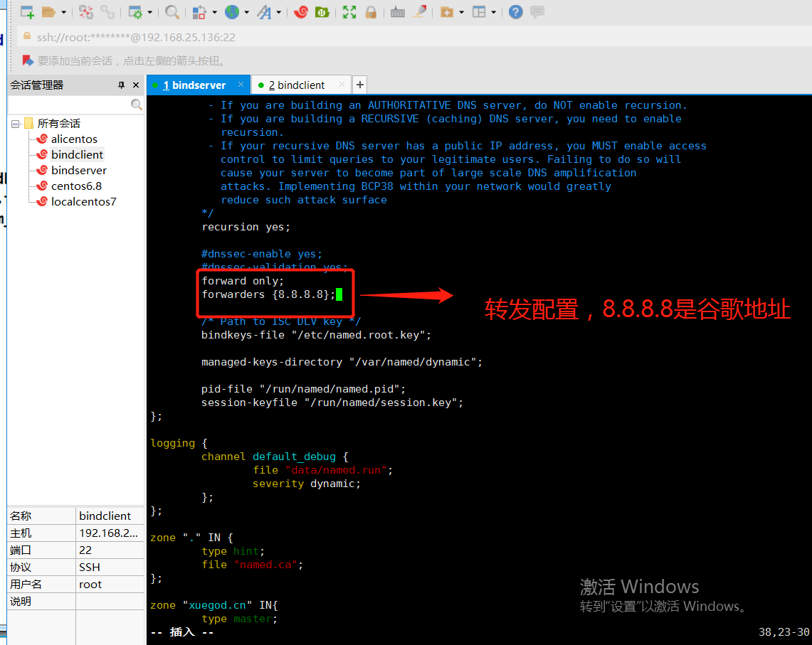Click the red-blue add-session arrow button
The width and height of the screenshot is (812, 645).
click(x=28, y=61)
